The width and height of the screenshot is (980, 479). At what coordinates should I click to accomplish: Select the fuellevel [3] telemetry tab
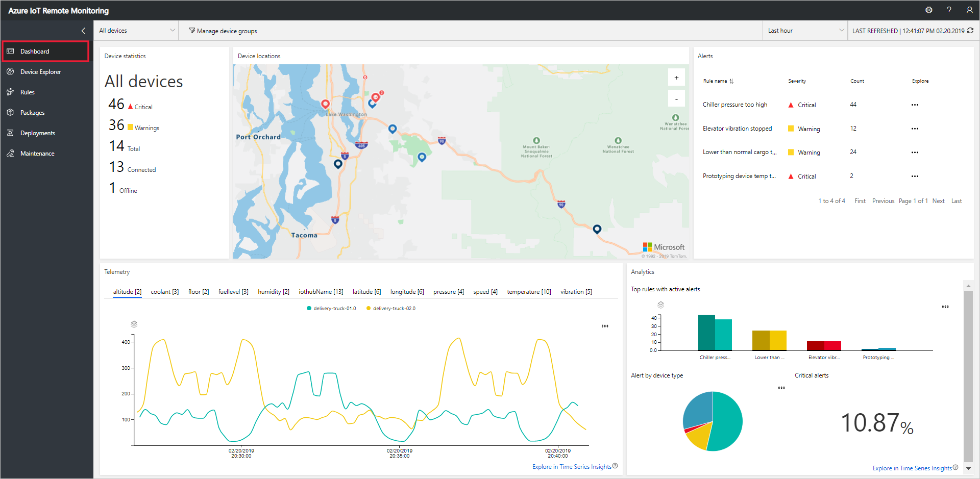coord(233,292)
